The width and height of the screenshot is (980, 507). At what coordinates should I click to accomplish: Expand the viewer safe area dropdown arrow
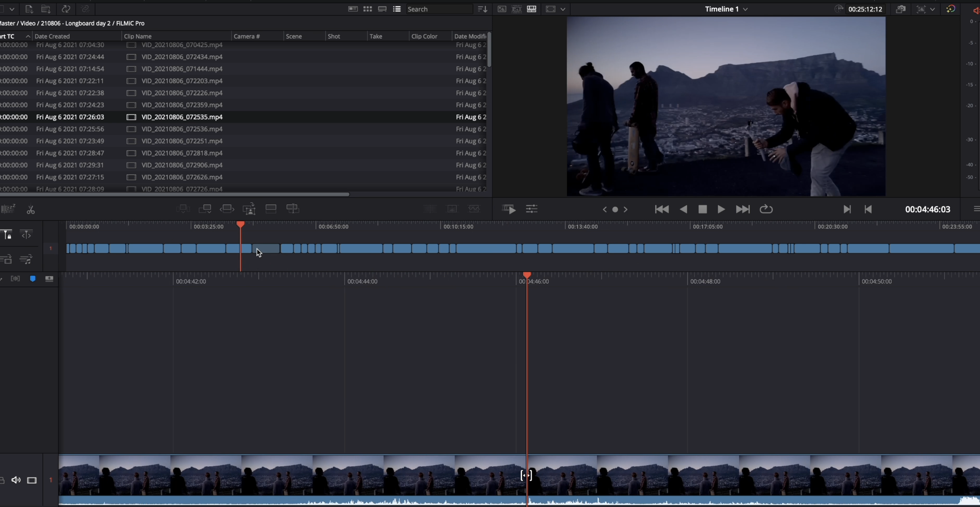click(563, 9)
